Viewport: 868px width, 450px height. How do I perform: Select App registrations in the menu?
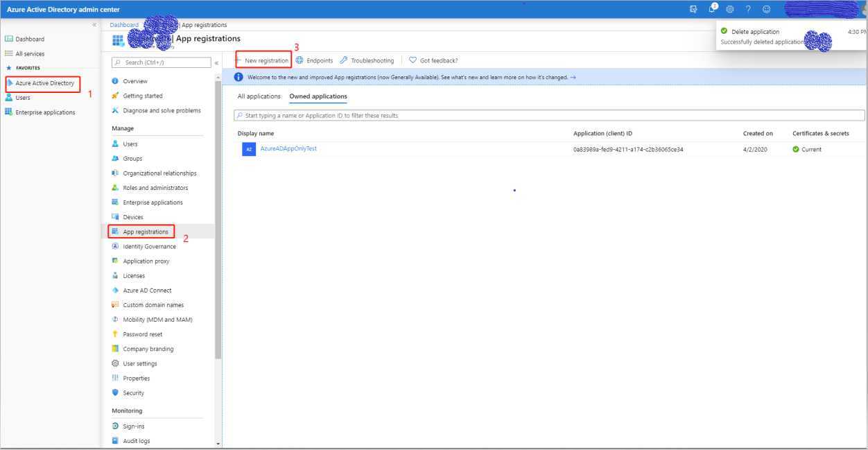pyautogui.click(x=146, y=232)
